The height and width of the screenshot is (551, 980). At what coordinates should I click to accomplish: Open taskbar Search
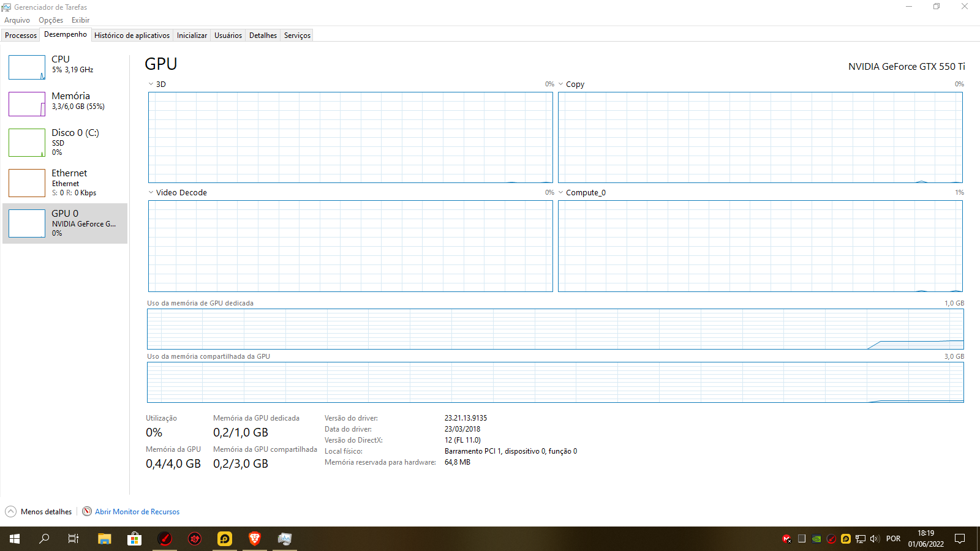[44, 539]
